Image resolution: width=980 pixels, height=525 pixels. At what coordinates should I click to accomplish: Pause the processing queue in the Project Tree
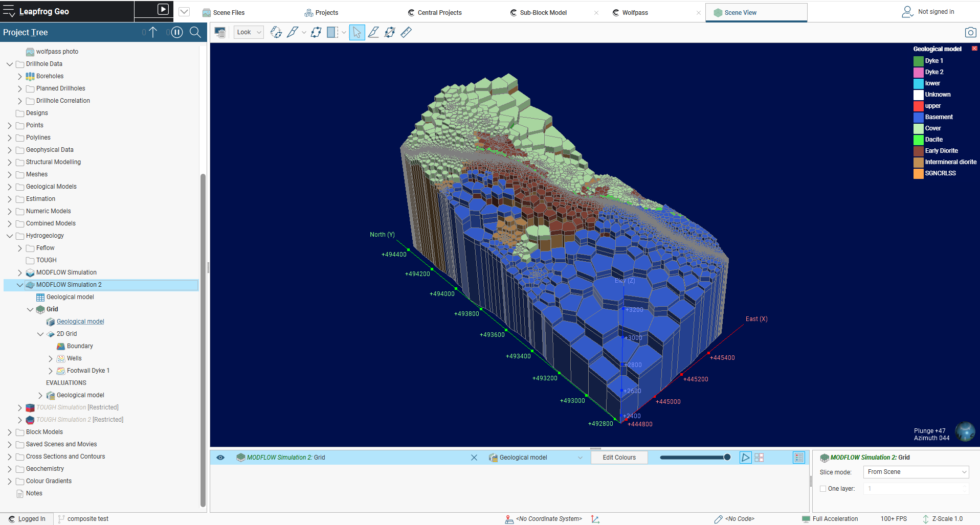(176, 32)
